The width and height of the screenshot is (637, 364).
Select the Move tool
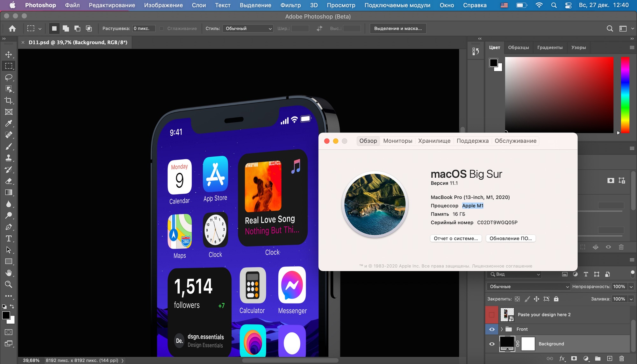[9, 54]
